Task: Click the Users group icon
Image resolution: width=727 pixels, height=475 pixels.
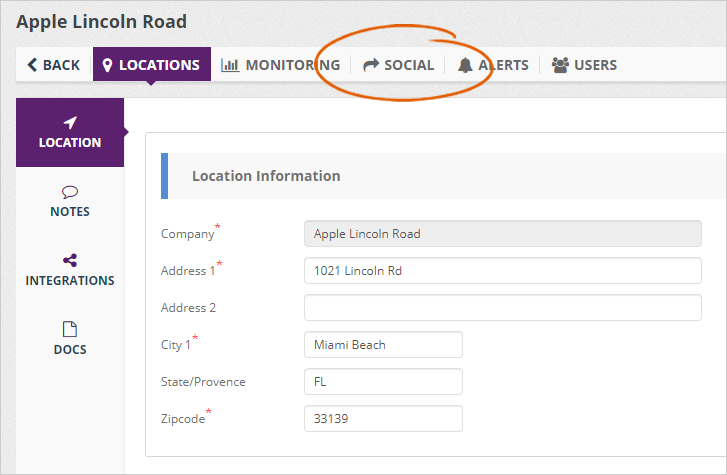Action: pyautogui.click(x=560, y=65)
